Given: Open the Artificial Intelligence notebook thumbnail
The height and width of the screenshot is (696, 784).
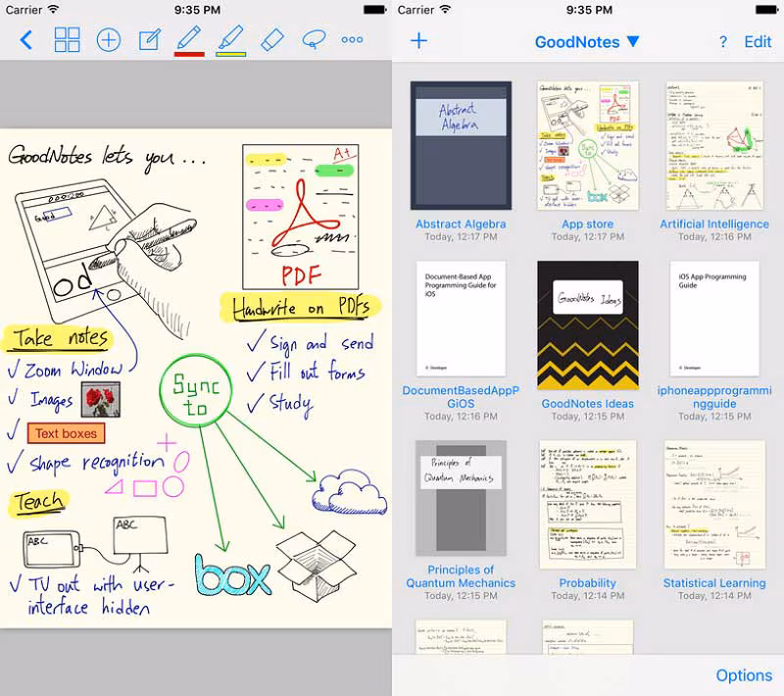Looking at the screenshot, I should (714, 145).
